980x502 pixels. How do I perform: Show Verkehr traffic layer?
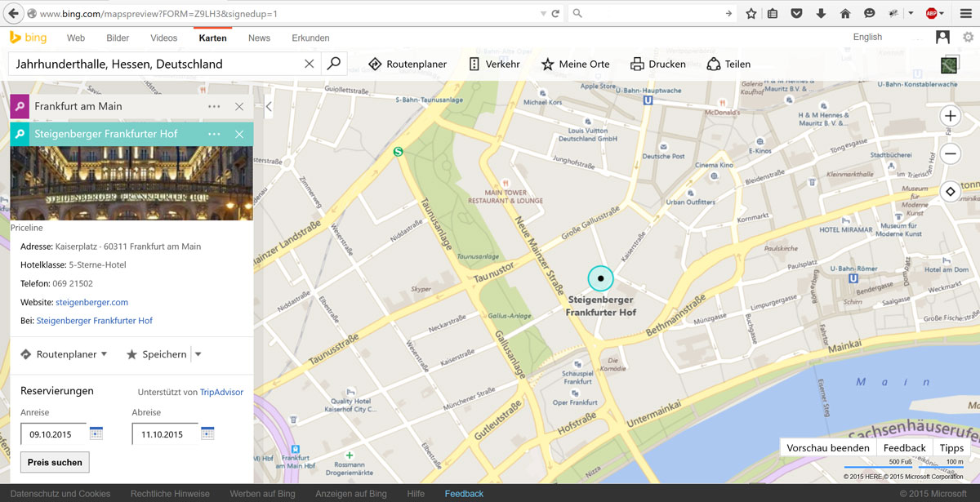(x=494, y=64)
